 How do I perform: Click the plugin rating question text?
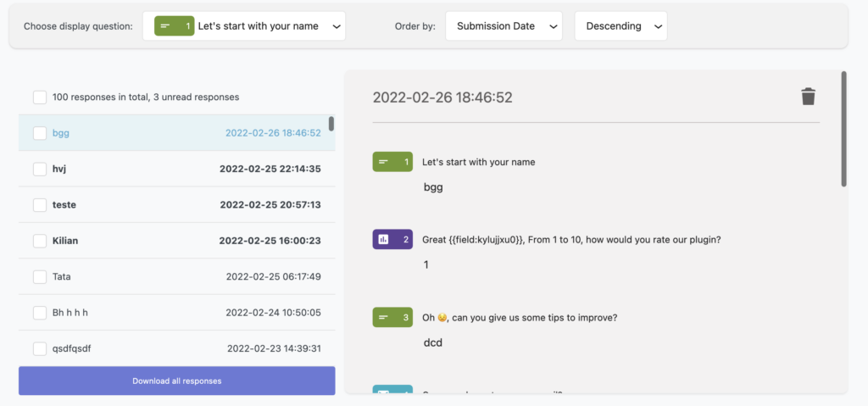coord(571,240)
